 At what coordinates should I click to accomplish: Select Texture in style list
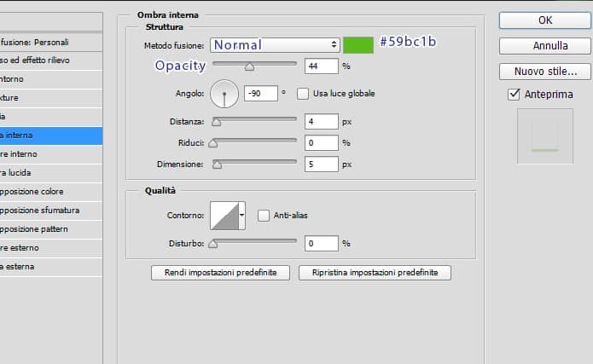(x=49, y=98)
